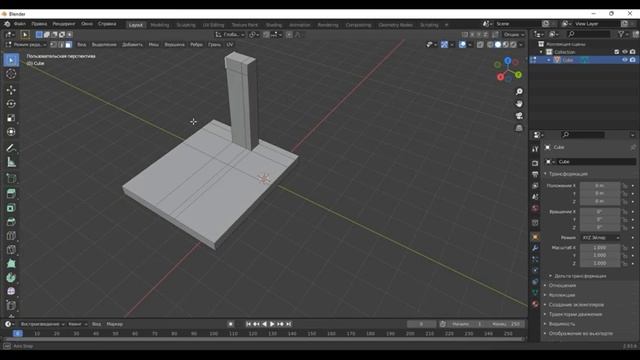Jump to the first frame

(248, 324)
